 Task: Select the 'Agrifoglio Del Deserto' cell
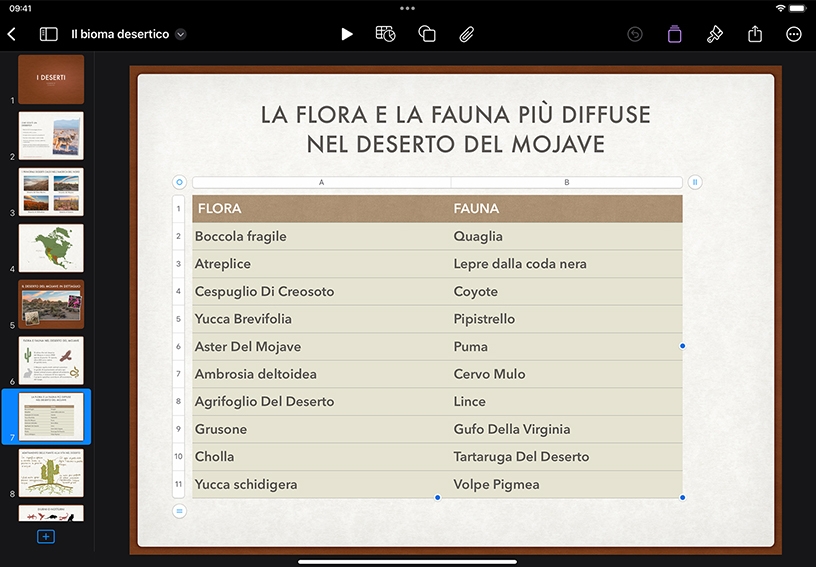[322, 402]
